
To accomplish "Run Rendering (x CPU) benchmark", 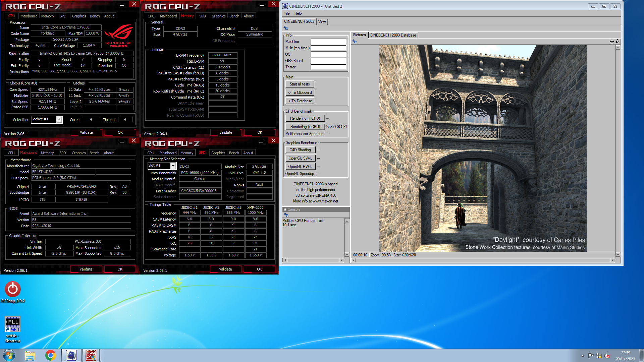I will [x=305, y=127].
